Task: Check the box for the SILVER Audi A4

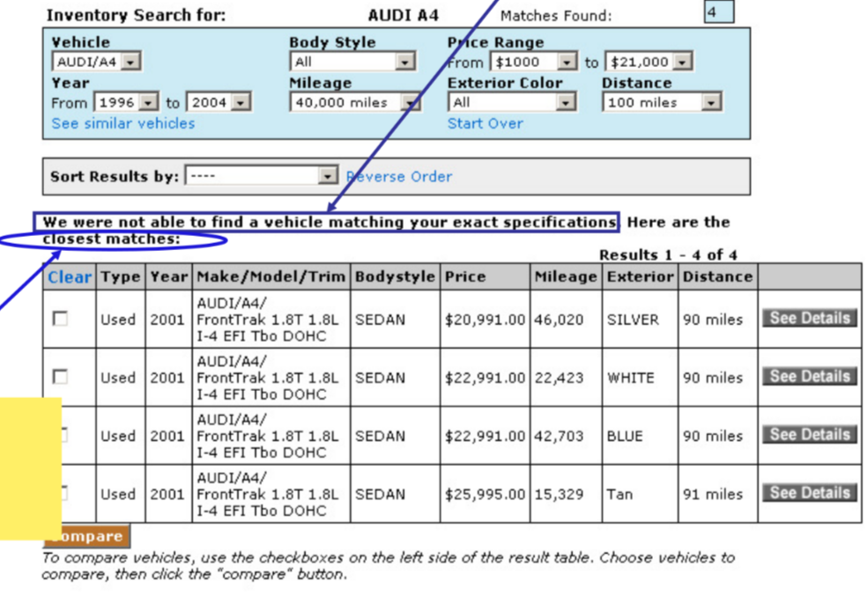Action: coord(60,319)
